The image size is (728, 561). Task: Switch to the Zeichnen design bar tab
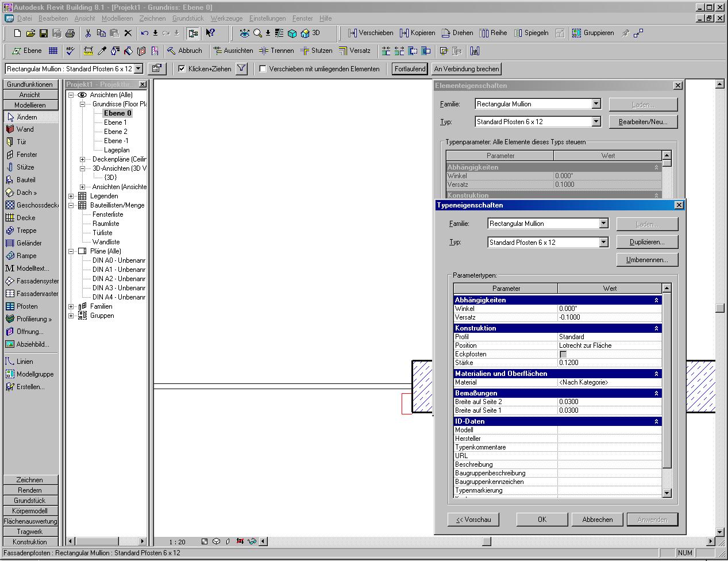pos(30,480)
